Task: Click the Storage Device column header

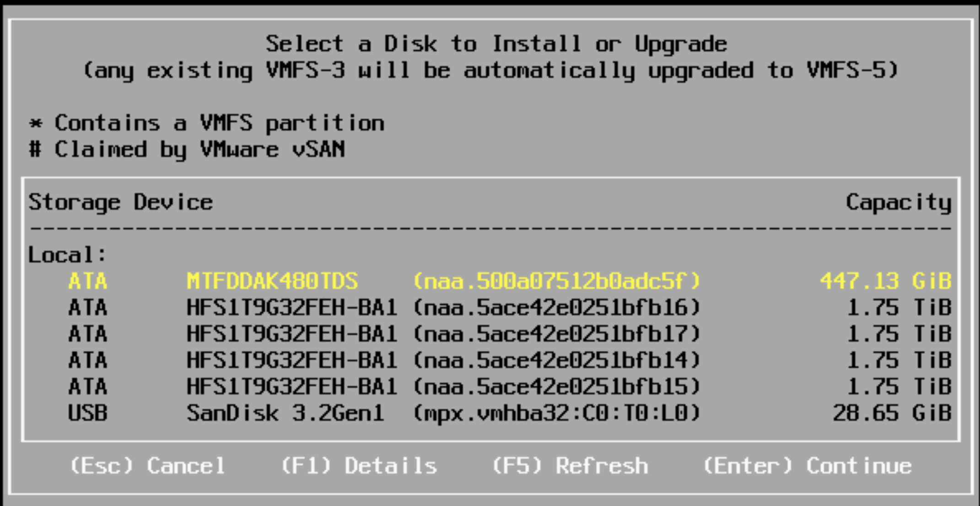Action: (x=121, y=202)
